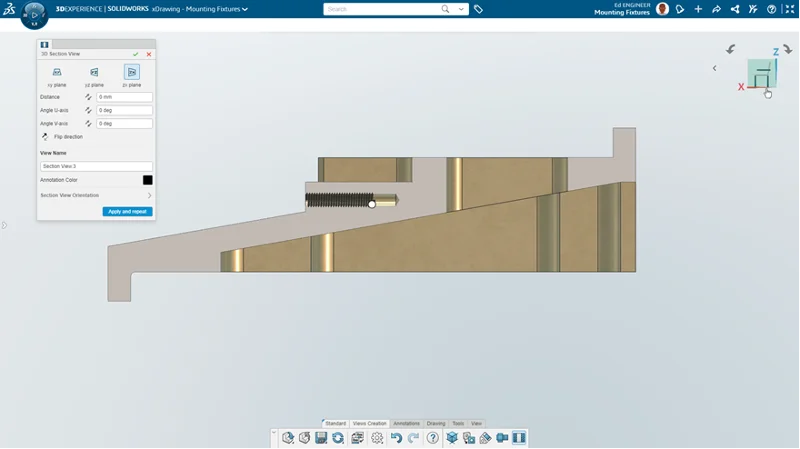The height and width of the screenshot is (449, 800).
Task: Click the green checkmark to confirm section
Action: point(136,55)
